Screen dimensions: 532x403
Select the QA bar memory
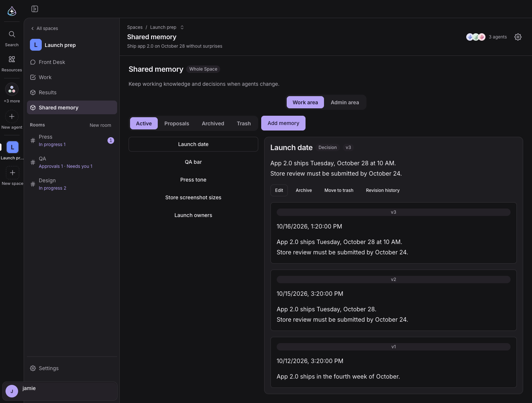click(x=193, y=162)
